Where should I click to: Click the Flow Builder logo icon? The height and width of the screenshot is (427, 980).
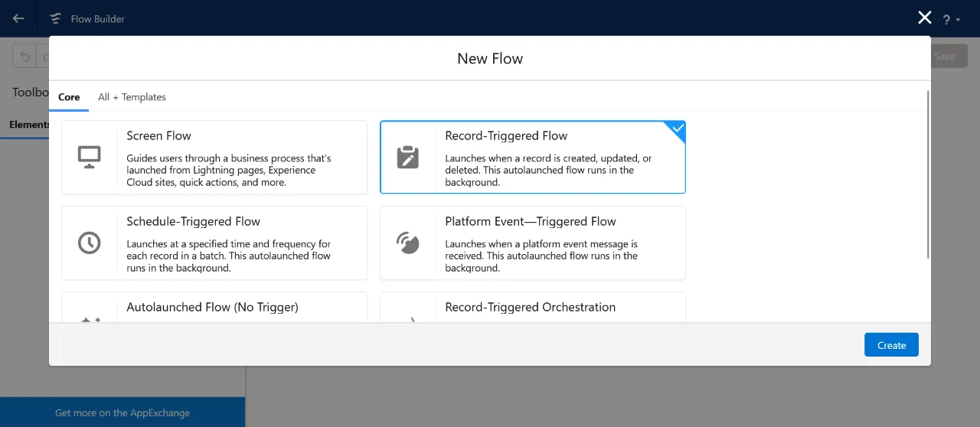[56, 18]
